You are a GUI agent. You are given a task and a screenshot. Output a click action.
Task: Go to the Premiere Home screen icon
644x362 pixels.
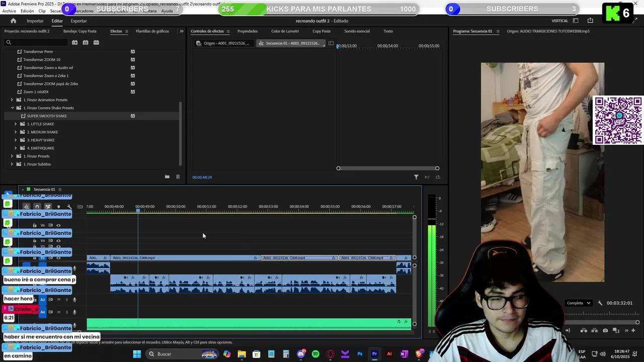pos(13,21)
